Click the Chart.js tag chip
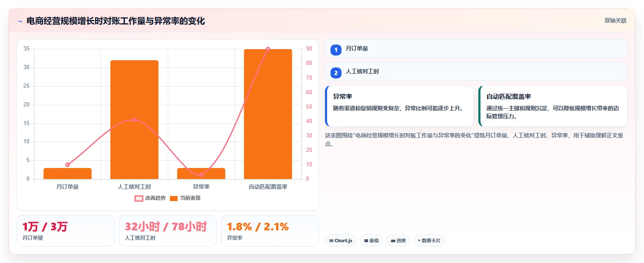 (x=341, y=241)
